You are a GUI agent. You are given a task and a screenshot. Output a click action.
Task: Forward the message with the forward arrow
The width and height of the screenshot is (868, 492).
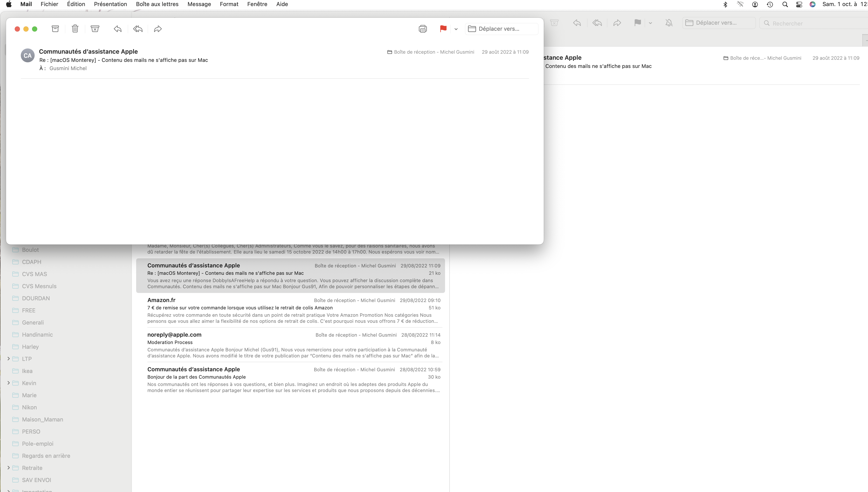tap(158, 29)
